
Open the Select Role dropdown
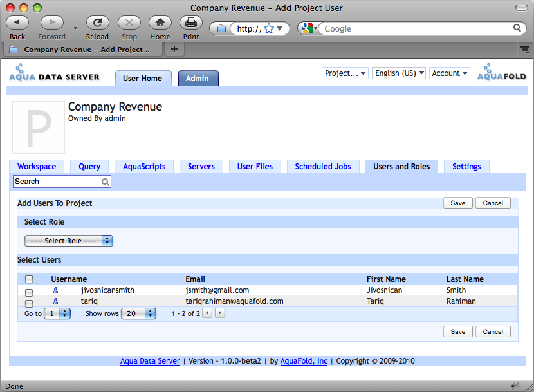68,241
